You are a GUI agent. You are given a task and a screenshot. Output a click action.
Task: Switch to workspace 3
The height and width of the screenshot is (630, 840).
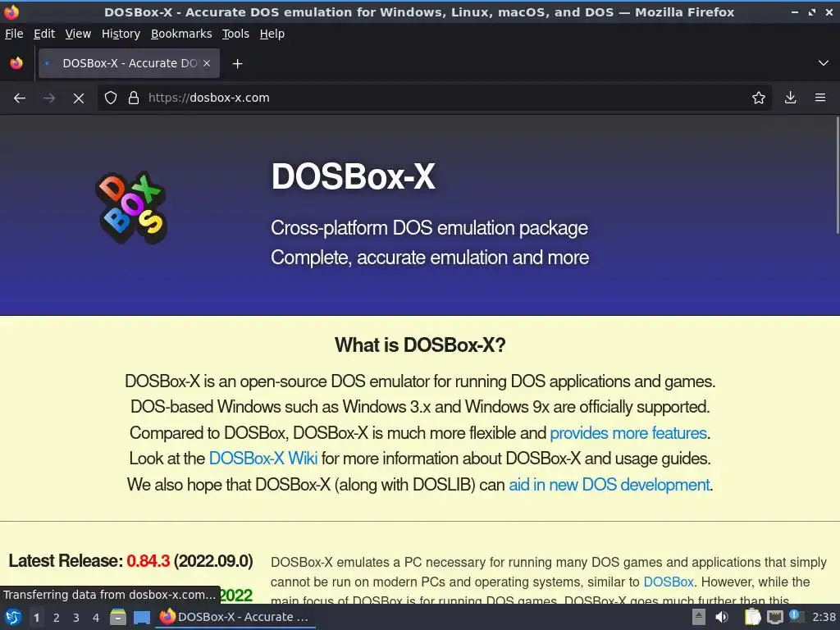click(76, 618)
